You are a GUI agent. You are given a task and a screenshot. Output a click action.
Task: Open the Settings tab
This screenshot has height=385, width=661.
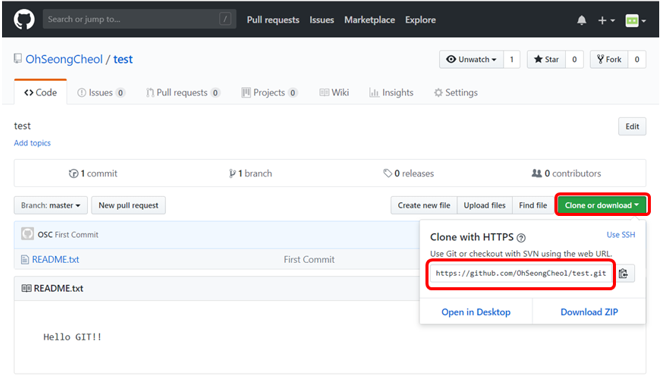click(x=456, y=92)
